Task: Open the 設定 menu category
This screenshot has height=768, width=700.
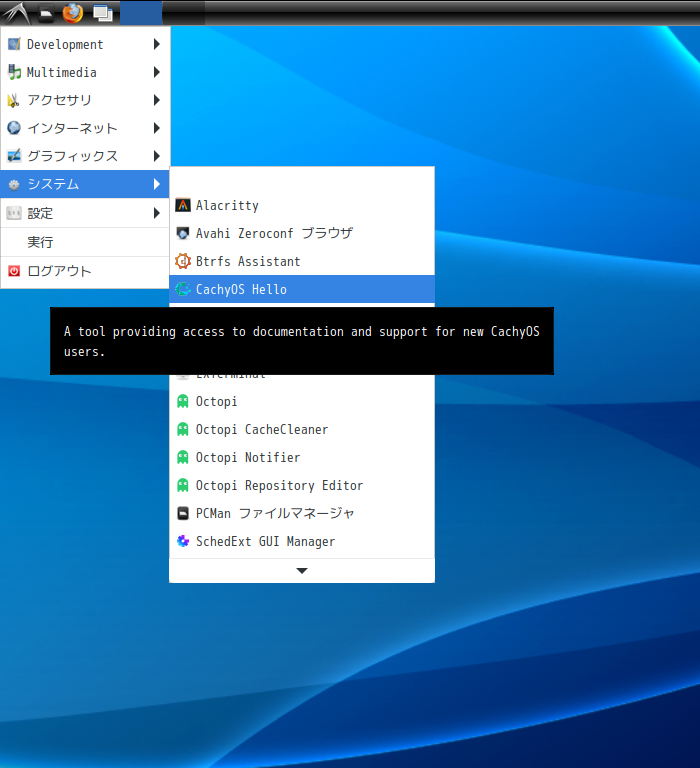Action: pyautogui.click(x=85, y=213)
